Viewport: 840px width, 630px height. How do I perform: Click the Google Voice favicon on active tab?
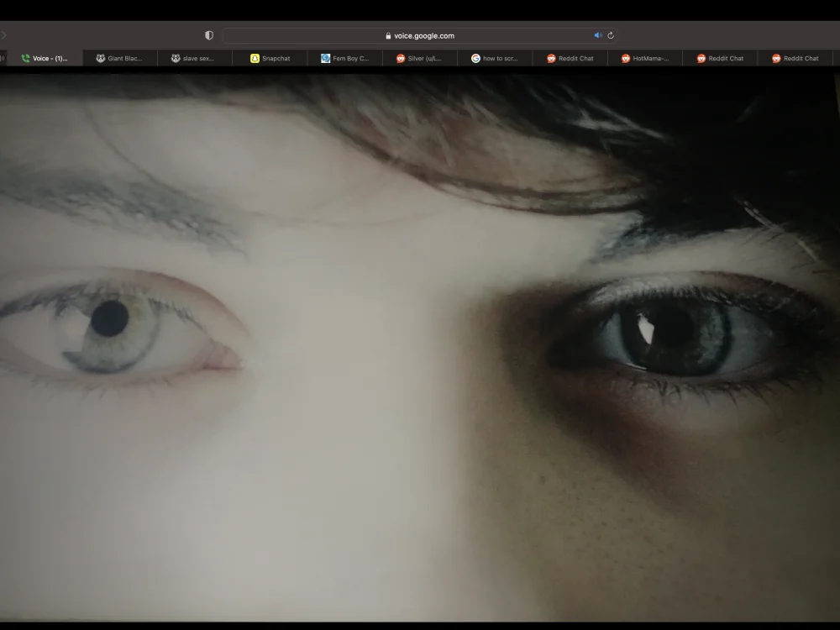pos(25,58)
